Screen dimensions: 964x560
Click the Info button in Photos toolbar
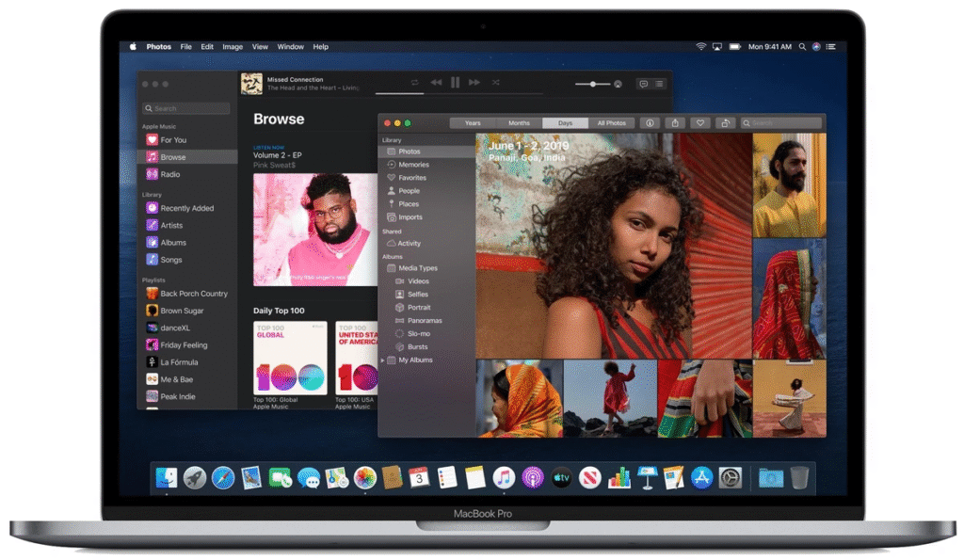pos(650,123)
